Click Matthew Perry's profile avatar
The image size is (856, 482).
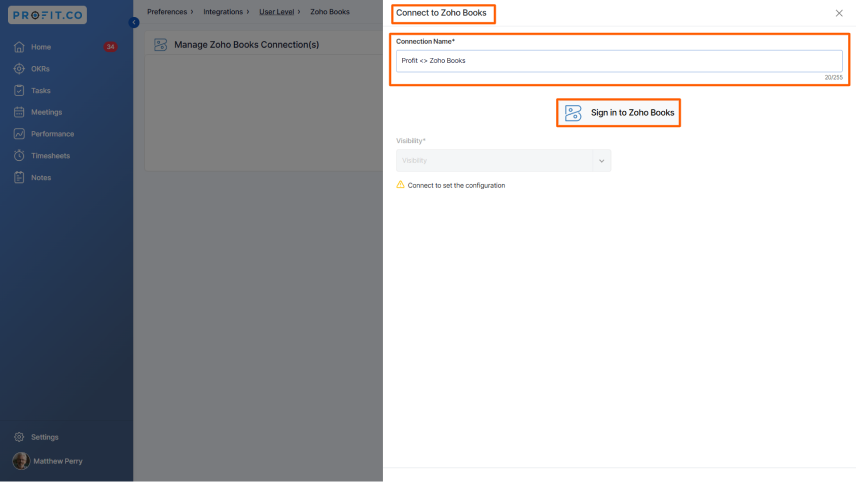(x=21, y=461)
